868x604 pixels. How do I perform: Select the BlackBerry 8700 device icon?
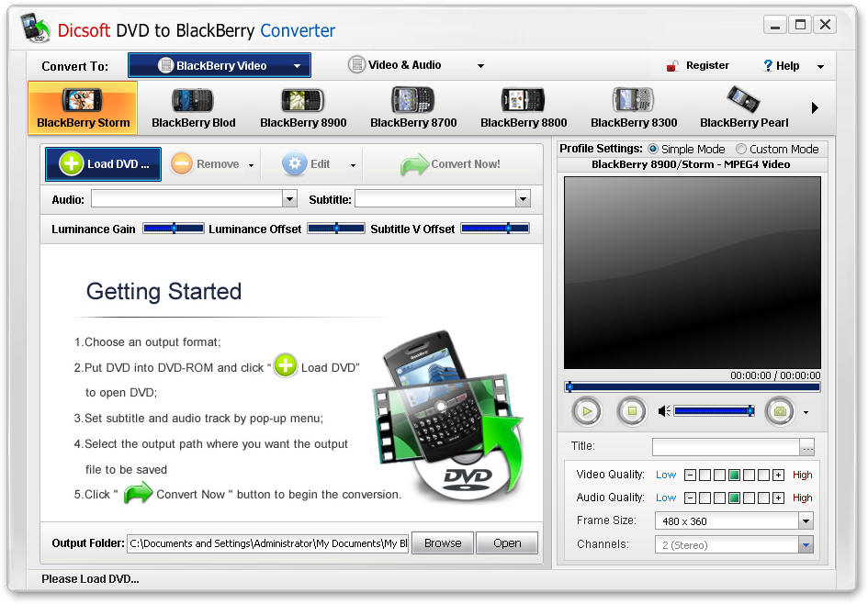click(x=413, y=108)
